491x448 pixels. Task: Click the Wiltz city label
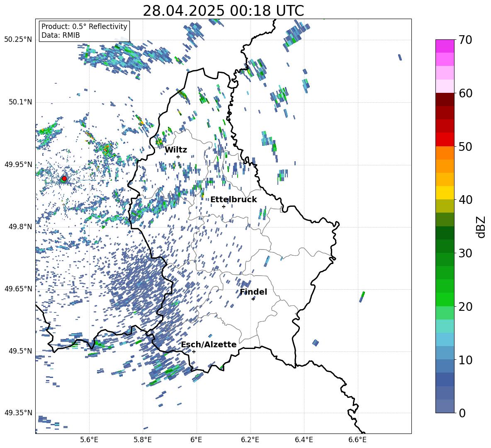click(x=176, y=150)
